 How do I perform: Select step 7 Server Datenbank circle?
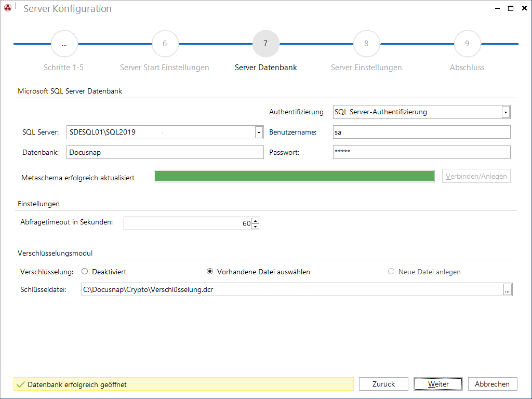(x=265, y=44)
